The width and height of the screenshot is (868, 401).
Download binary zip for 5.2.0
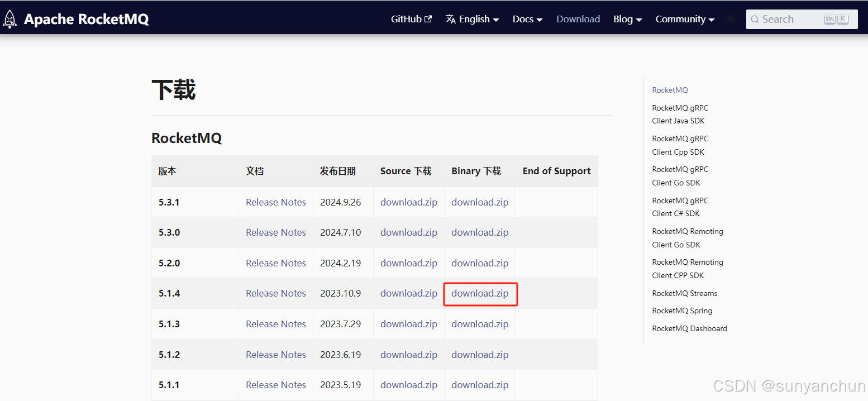click(x=480, y=263)
